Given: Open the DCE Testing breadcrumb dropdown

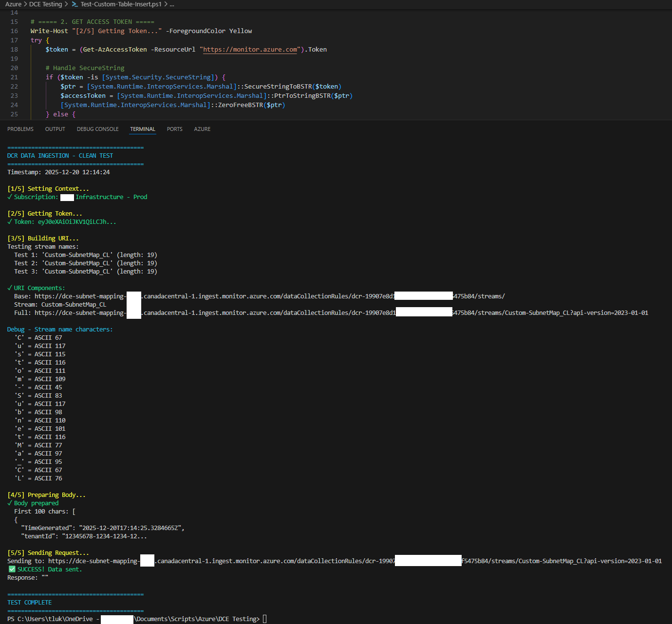Looking at the screenshot, I should click(x=45, y=4).
